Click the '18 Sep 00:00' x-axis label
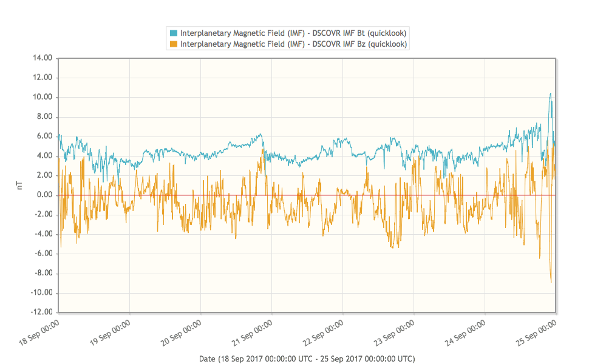The height and width of the screenshot is (364, 589). pyautogui.click(x=39, y=332)
